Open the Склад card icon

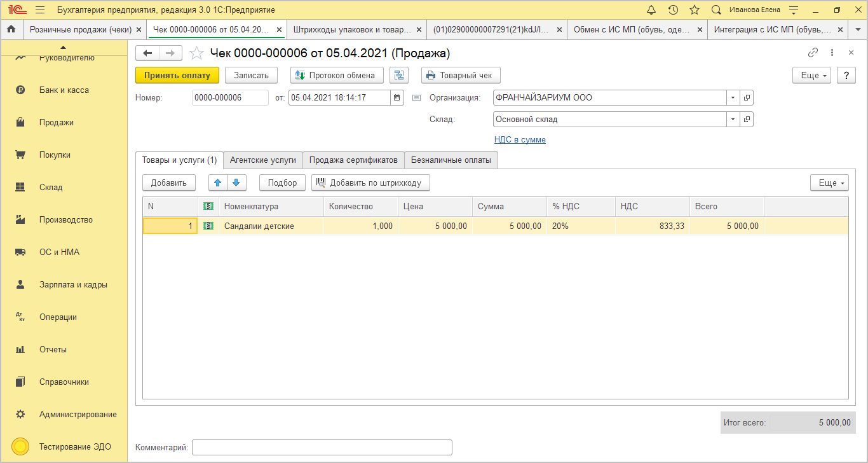pyautogui.click(x=747, y=119)
